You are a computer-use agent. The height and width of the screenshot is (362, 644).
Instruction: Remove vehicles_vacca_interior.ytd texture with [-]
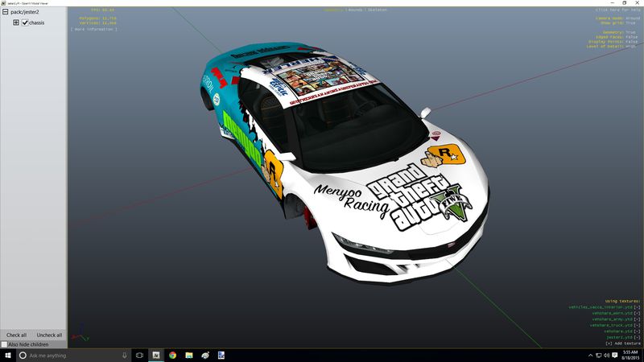point(637,307)
